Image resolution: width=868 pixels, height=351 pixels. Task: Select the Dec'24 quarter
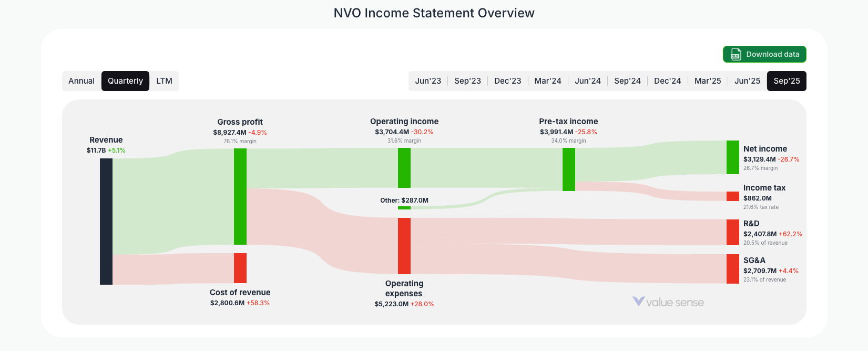pos(667,81)
